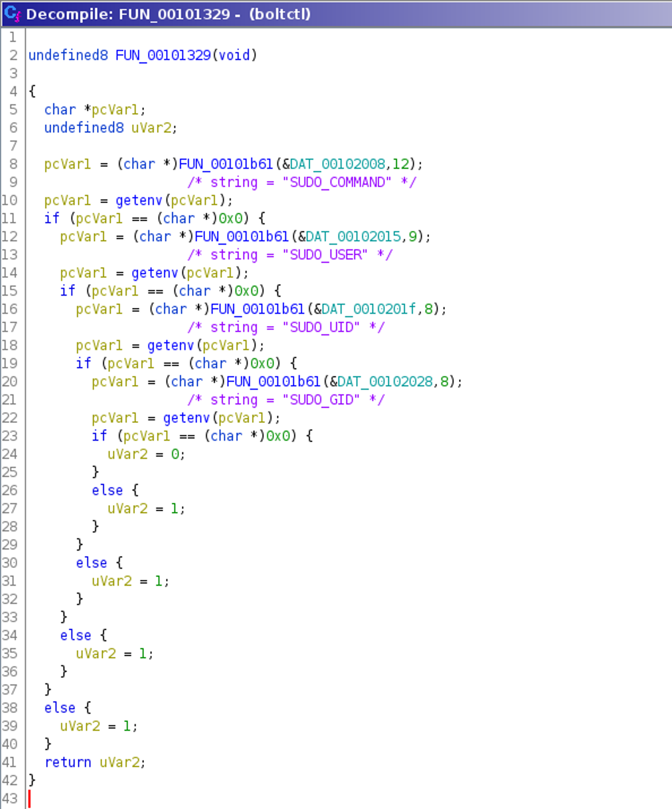
Task: Click DAT_00102008 data reference
Action: click(x=337, y=164)
